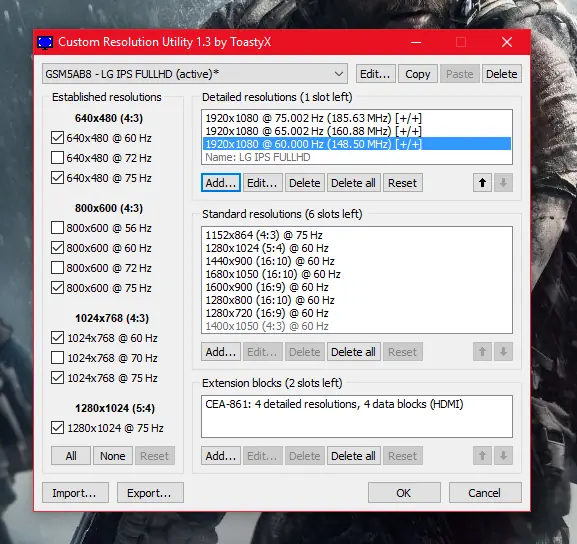Uncheck 800x600 @ 60 Hz
577x544 pixels.
pyautogui.click(x=57, y=248)
